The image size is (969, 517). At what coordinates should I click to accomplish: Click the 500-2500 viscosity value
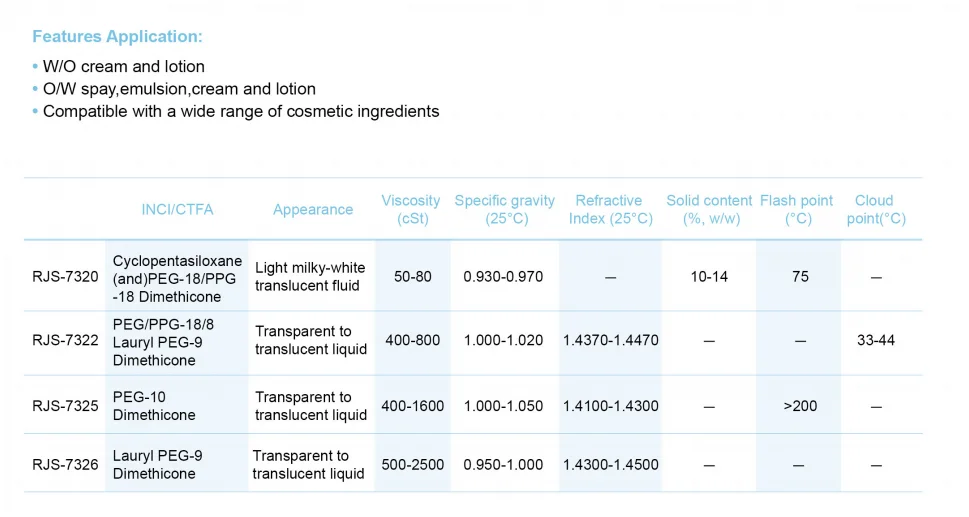click(x=413, y=465)
